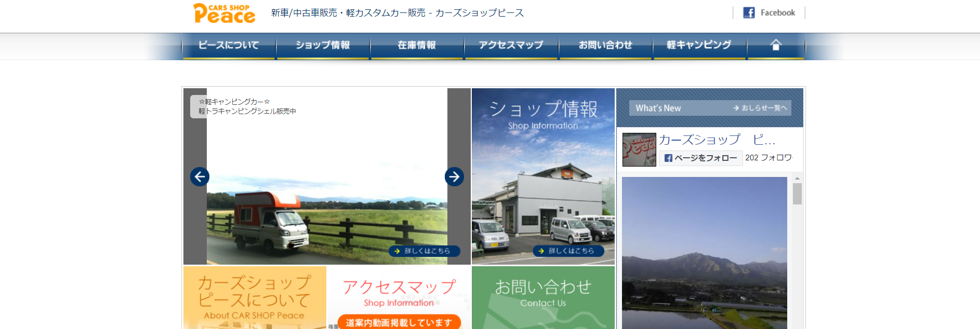
Task: Advance the slideshow with right arrow
Action: (454, 177)
